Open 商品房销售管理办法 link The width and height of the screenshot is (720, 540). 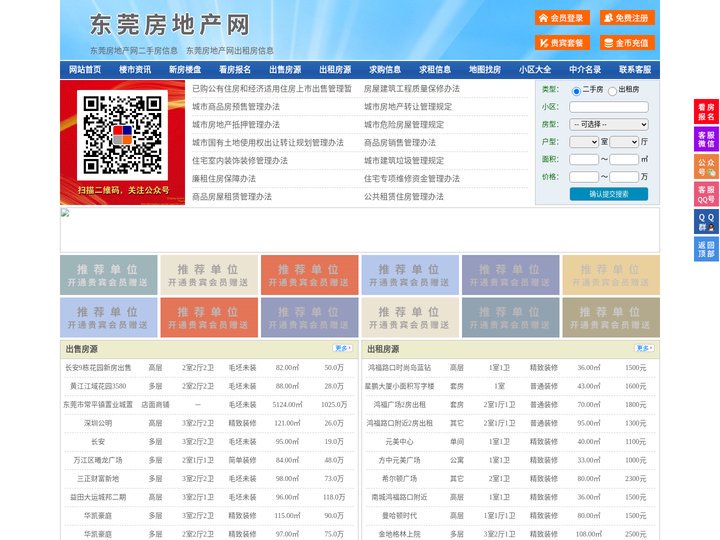400,142
